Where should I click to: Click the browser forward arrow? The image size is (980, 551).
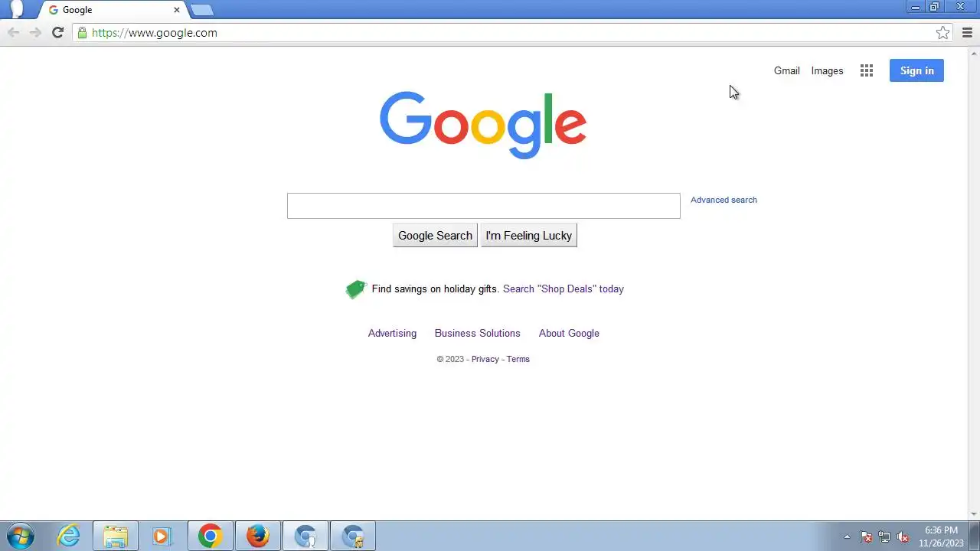(35, 32)
